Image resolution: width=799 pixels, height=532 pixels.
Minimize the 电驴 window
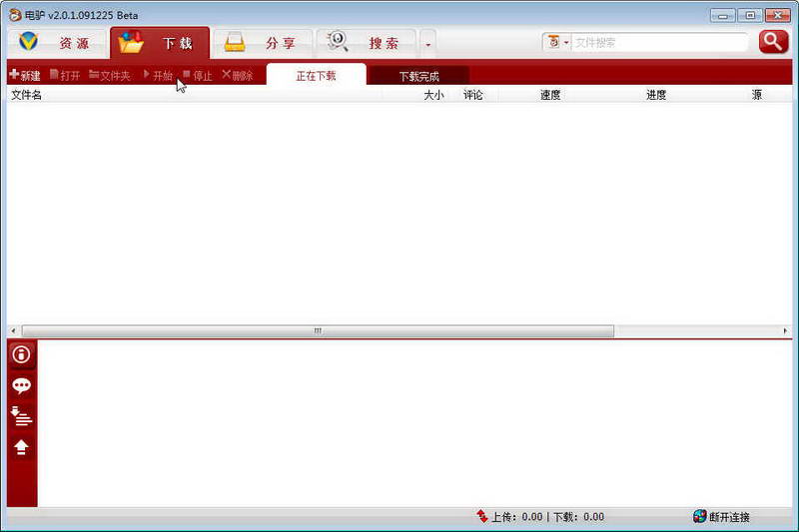pos(722,15)
